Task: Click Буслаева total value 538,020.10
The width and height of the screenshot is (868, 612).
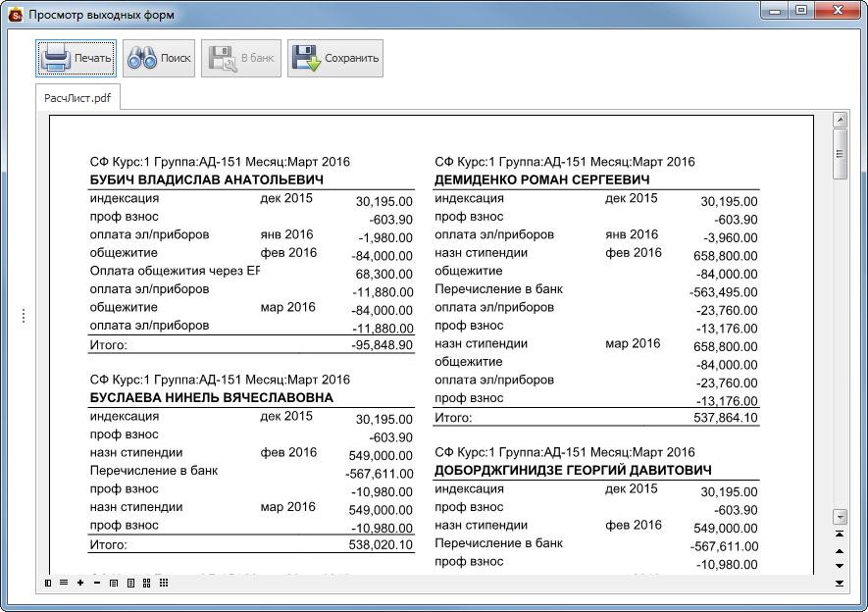Action: tap(381, 545)
